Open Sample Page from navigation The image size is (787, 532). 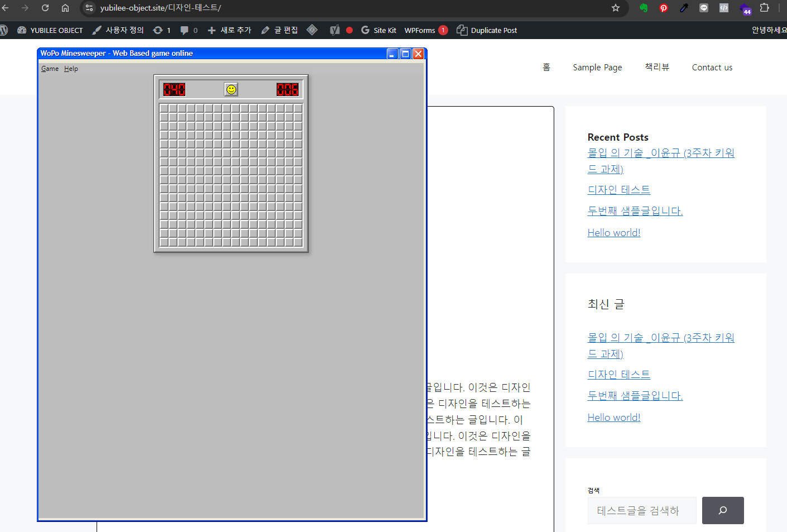pyautogui.click(x=597, y=67)
